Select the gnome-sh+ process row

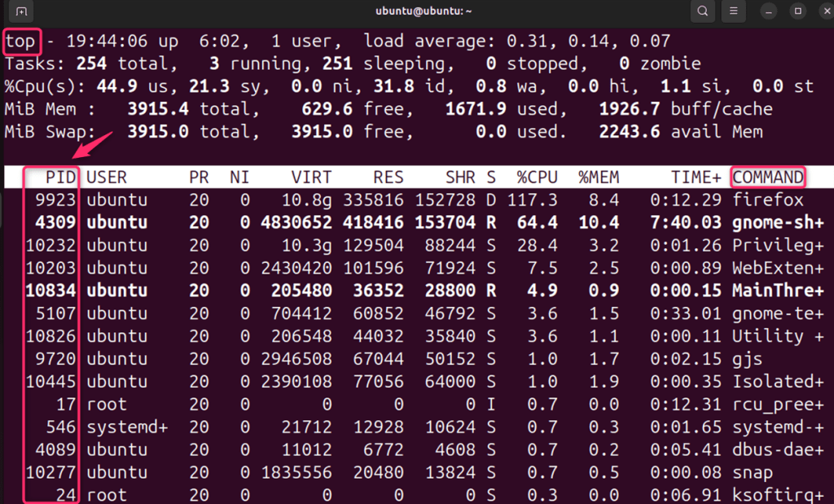[x=407, y=222]
